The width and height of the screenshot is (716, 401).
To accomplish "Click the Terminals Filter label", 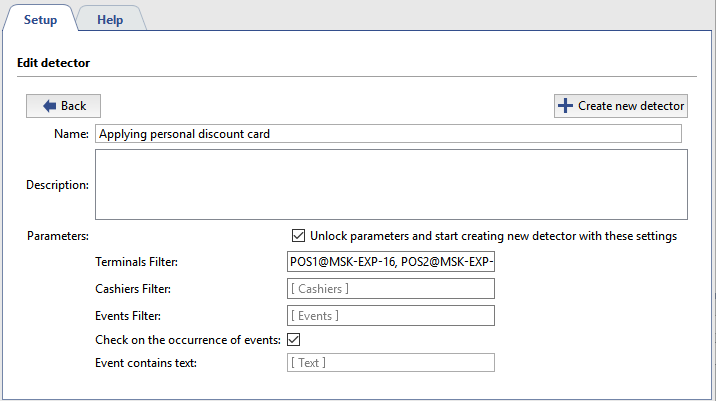I will pyautogui.click(x=135, y=262).
